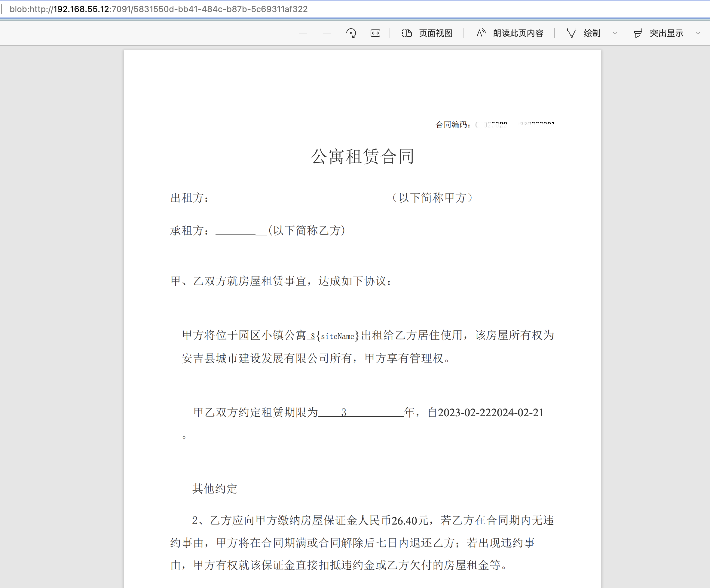Expand the 突出显示 highlight options chevron
Image resolution: width=710 pixels, height=588 pixels.
coord(698,33)
